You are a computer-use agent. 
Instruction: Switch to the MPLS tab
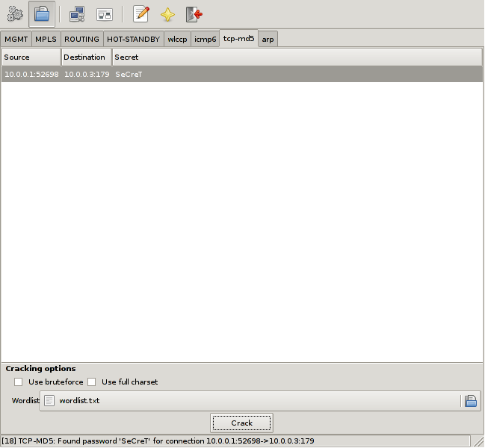[x=46, y=40]
